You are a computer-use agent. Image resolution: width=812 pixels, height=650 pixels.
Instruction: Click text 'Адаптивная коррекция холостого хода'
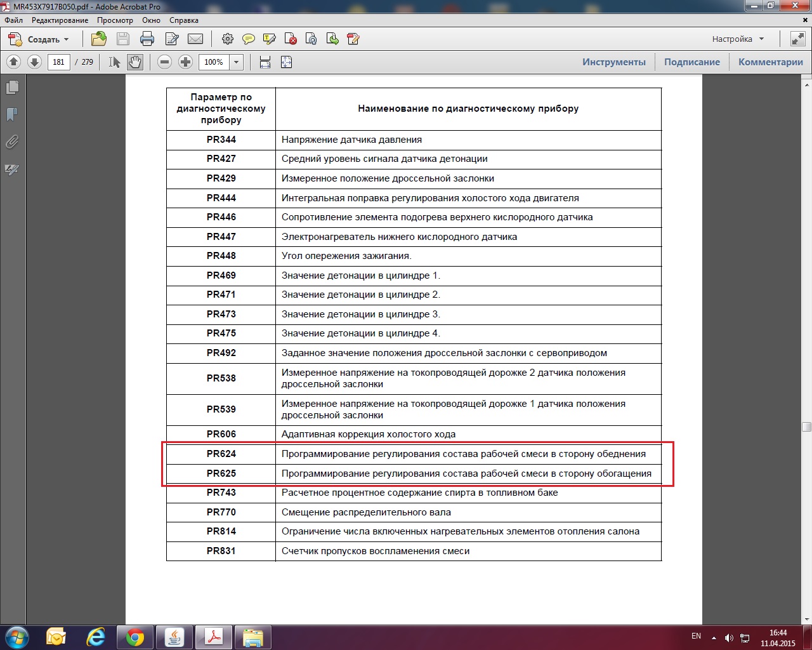point(369,434)
